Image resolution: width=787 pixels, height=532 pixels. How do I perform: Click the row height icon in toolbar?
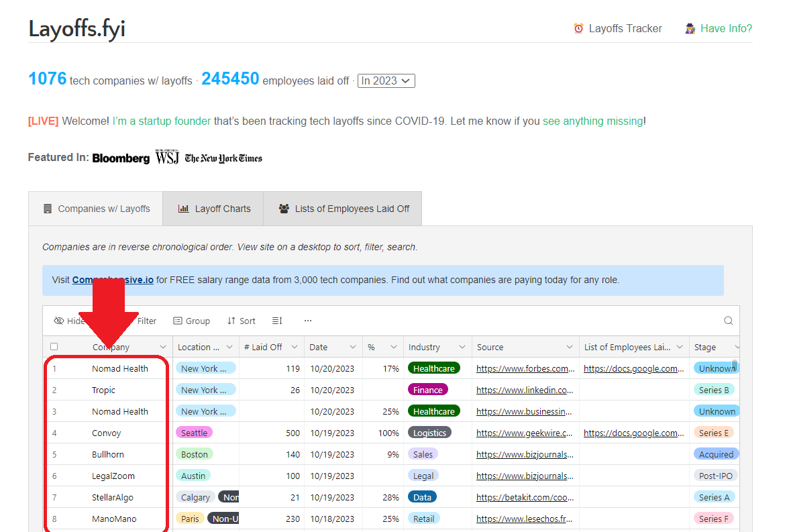[277, 321]
